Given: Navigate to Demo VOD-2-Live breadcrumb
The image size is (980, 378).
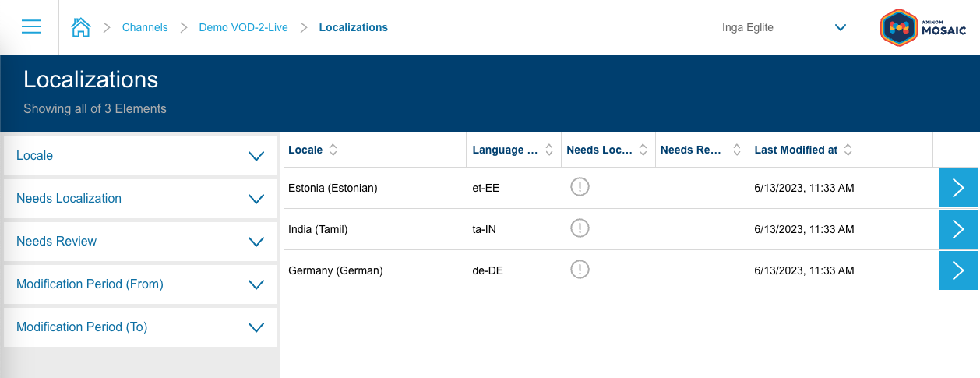Looking at the screenshot, I should 243,27.
